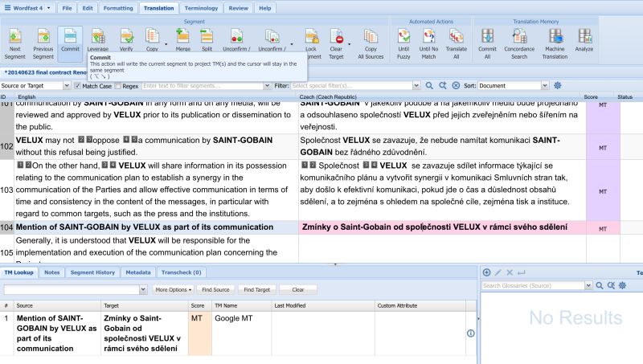Screen dimensions: 643x364
Task: Click Find Source button
Action: click(215, 289)
